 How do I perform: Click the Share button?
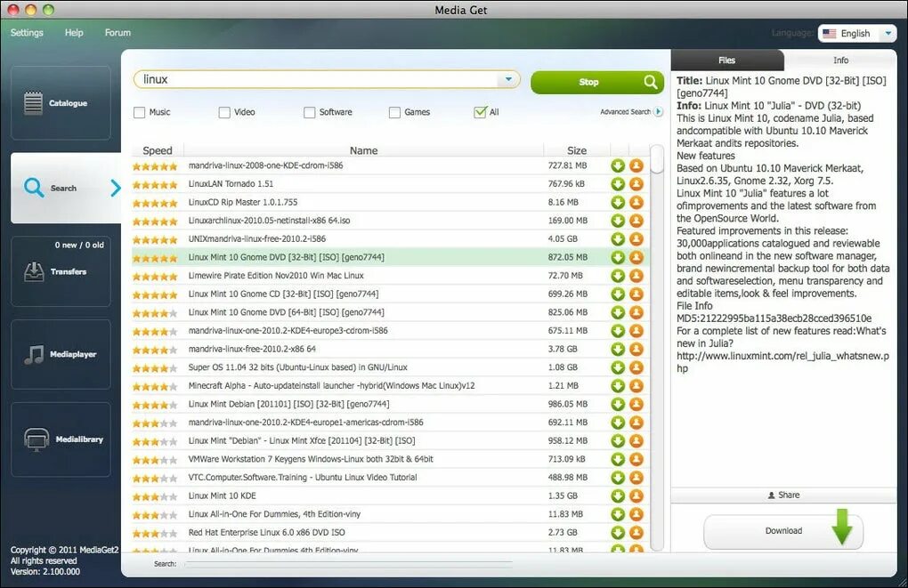click(783, 495)
